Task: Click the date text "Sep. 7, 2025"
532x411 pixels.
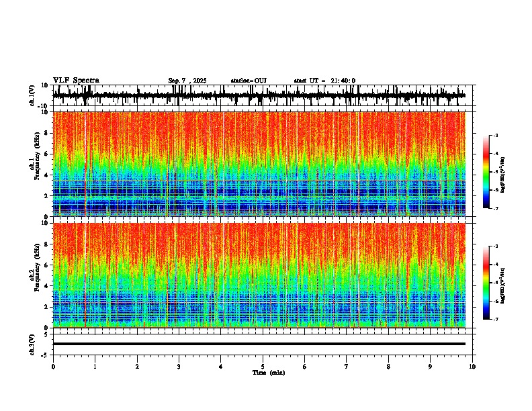Action: (x=187, y=81)
